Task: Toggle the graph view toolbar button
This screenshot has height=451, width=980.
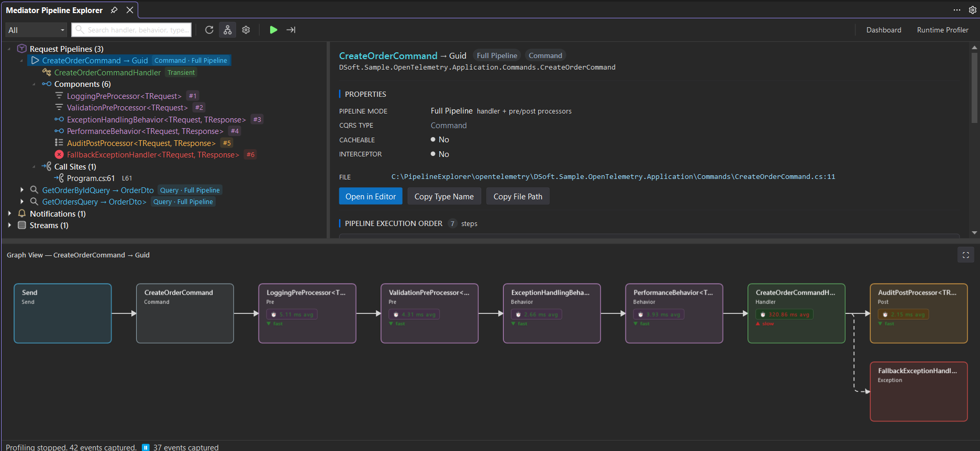Action: 227,30
